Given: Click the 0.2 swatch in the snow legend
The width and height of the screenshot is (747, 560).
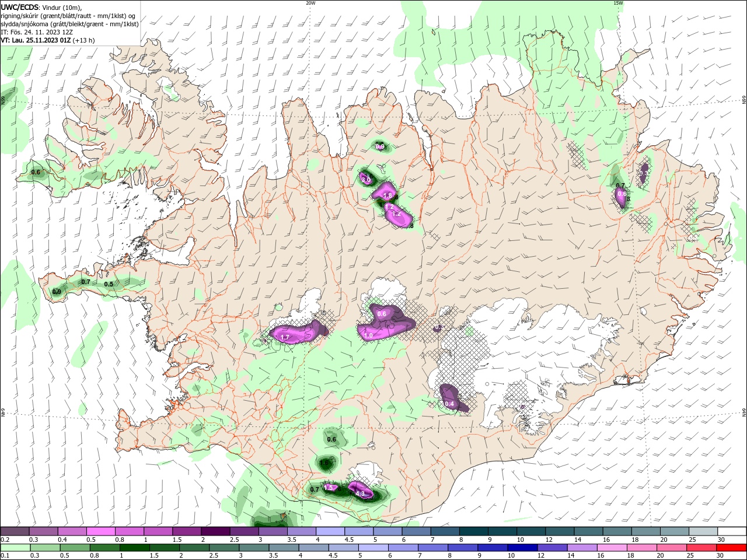Looking at the screenshot, I should (x=15, y=531).
